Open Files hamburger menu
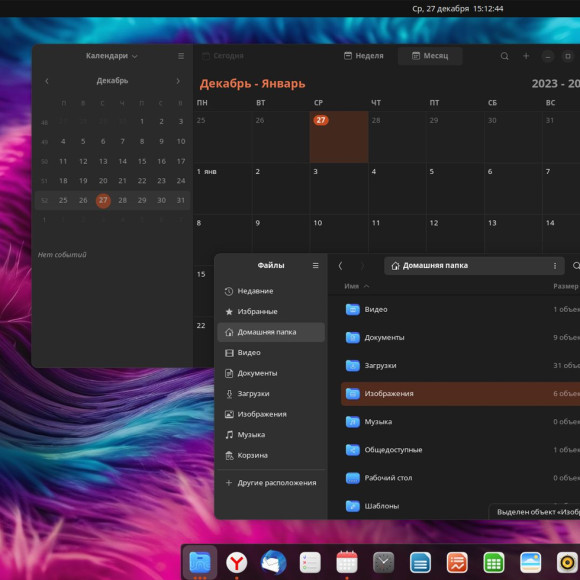 tap(316, 266)
